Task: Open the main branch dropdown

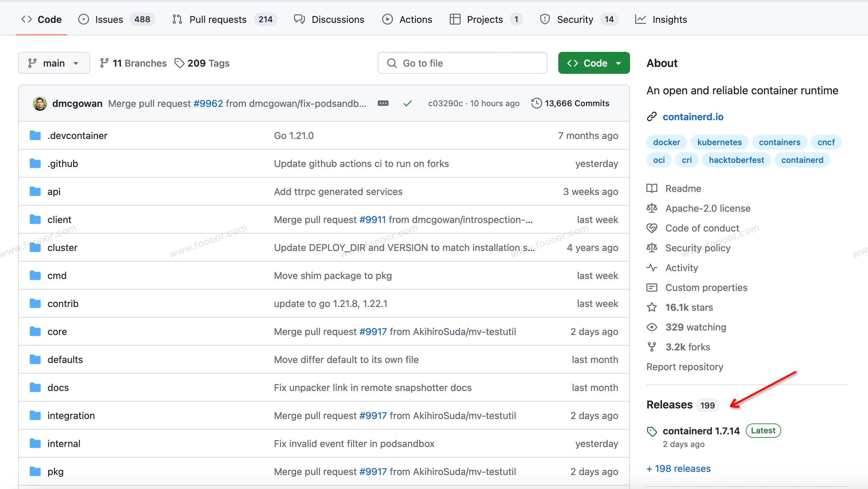Action: pos(54,63)
